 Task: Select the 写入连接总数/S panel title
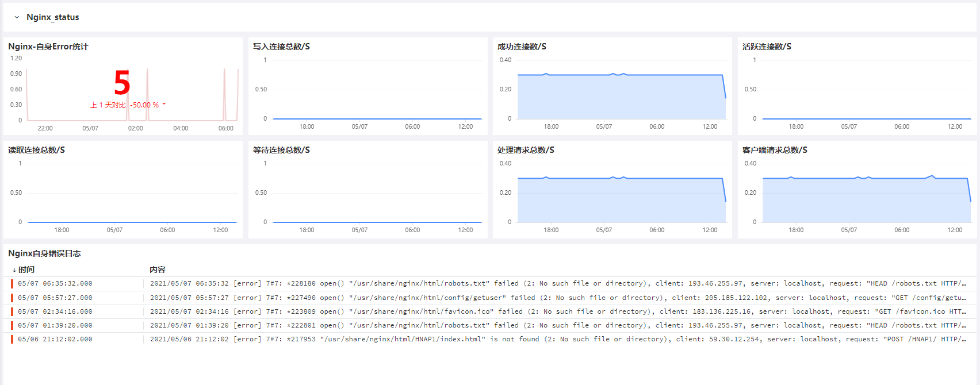tap(281, 47)
